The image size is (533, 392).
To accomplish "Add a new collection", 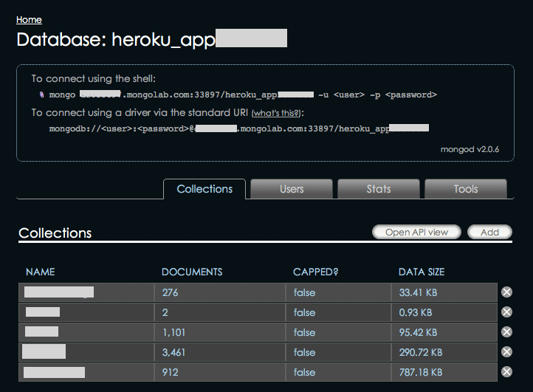I will 489,232.
